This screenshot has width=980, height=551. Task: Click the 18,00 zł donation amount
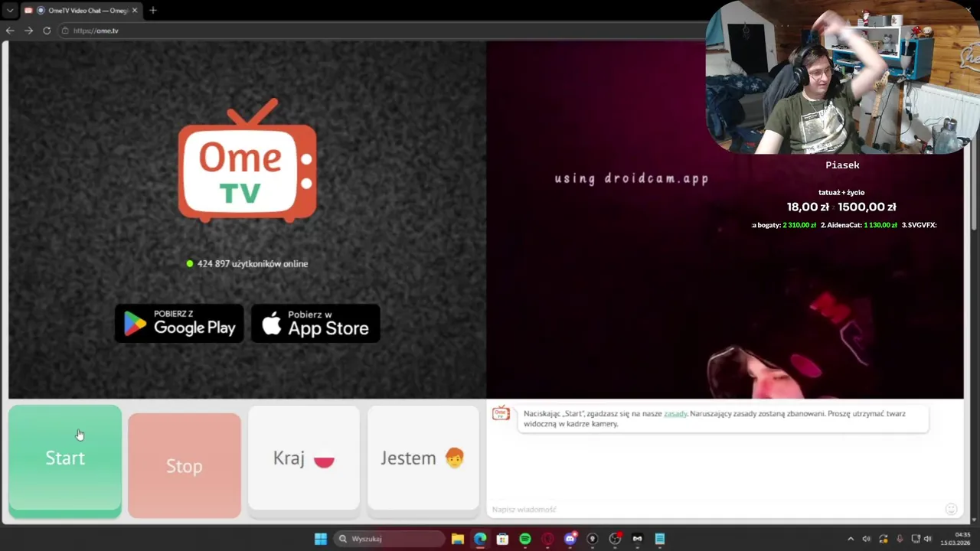[x=808, y=207]
